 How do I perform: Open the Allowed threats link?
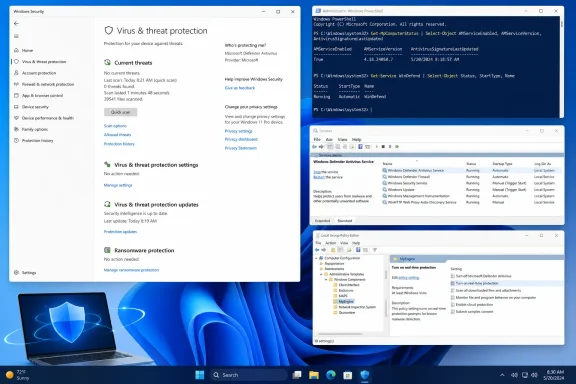point(117,135)
